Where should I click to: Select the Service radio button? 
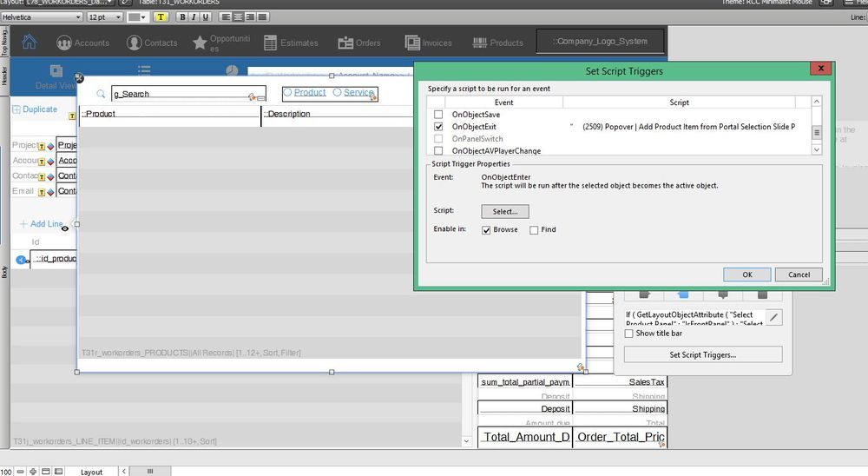point(337,93)
